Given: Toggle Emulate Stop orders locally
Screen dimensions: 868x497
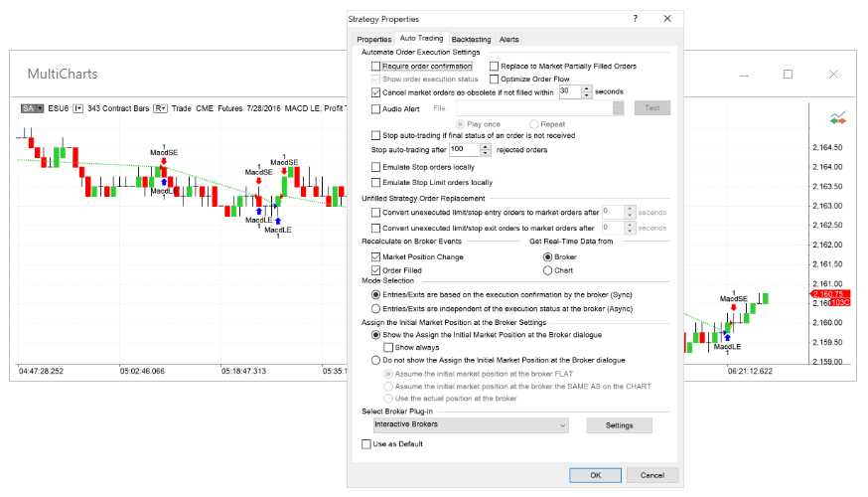Looking at the screenshot, I should pyautogui.click(x=375, y=167).
